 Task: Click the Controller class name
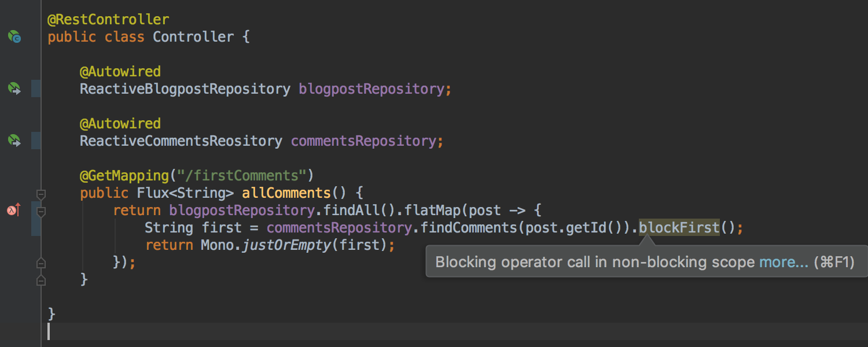[x=193, y=37]
